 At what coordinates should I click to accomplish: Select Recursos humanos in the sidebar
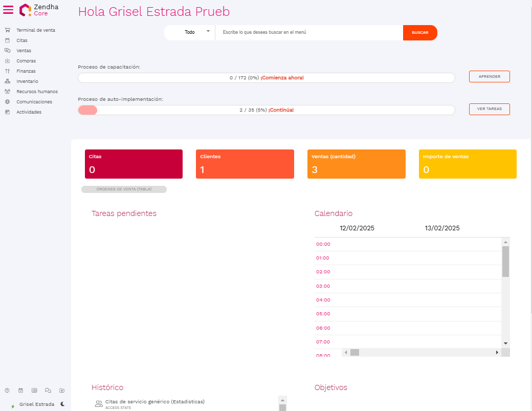[x=37, y=92]
